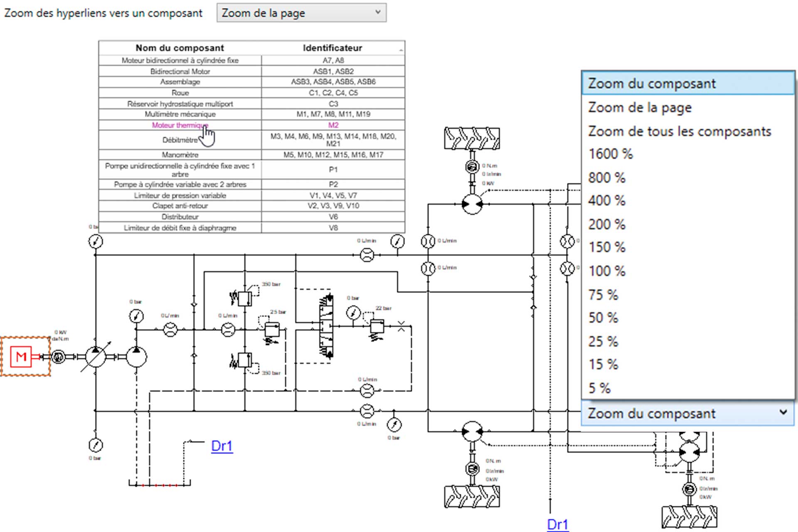
Task: Select the upper bidirectional hydraulic motor
Action: 472,204
